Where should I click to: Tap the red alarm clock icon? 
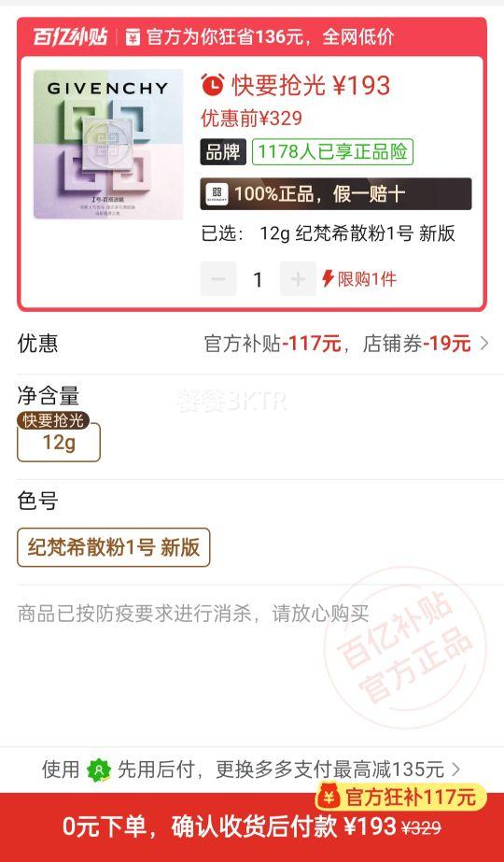pyautogui.click(x=212, y=85)
